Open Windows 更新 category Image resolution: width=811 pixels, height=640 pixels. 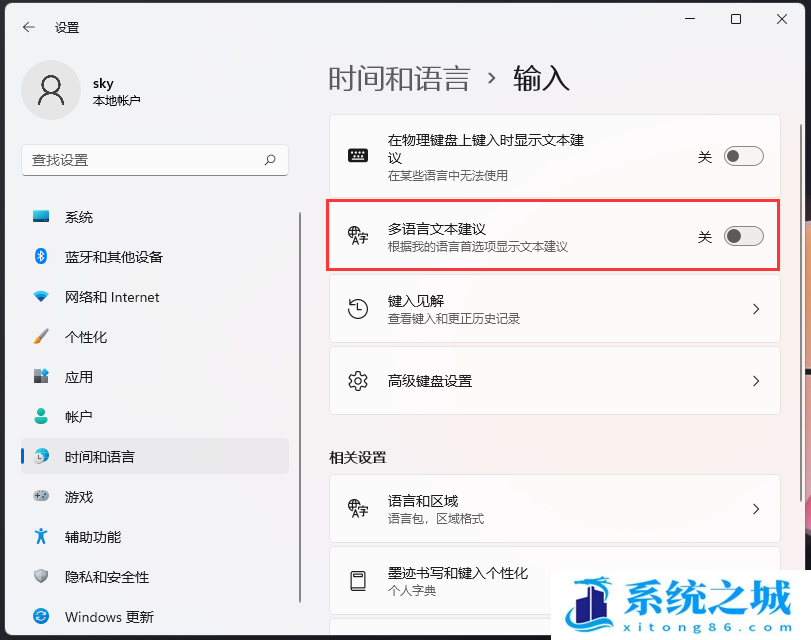tap(155, 617)
